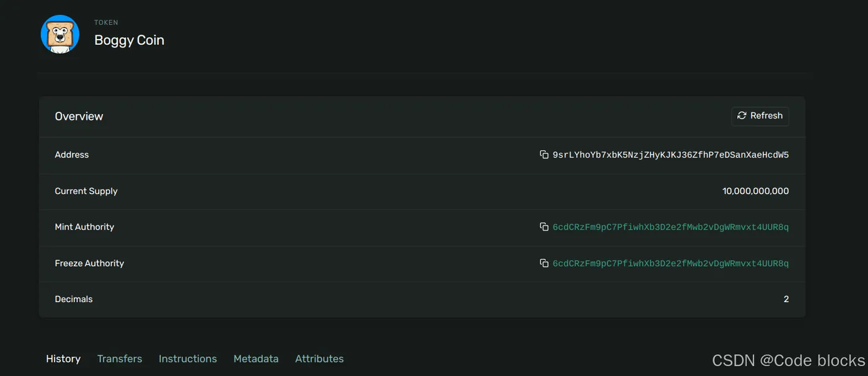Show the Attributes tab
Image resolution: width=868 pixels, height=376 pixels.
tap(319, 359)
